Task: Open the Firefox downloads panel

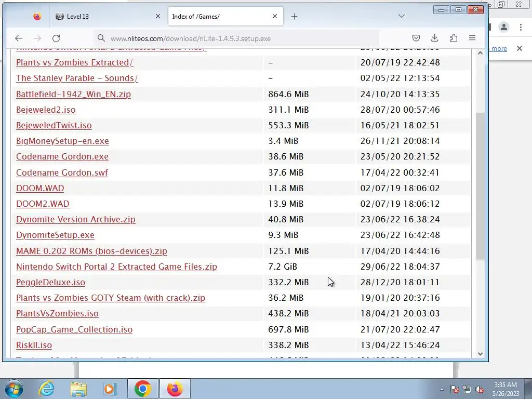Action: click(x=435, y=38)
